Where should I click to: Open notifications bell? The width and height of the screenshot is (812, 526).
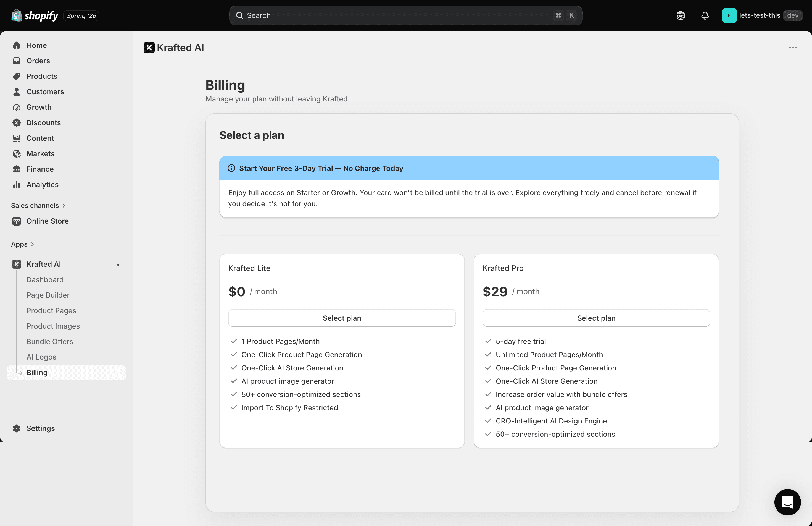705,15
